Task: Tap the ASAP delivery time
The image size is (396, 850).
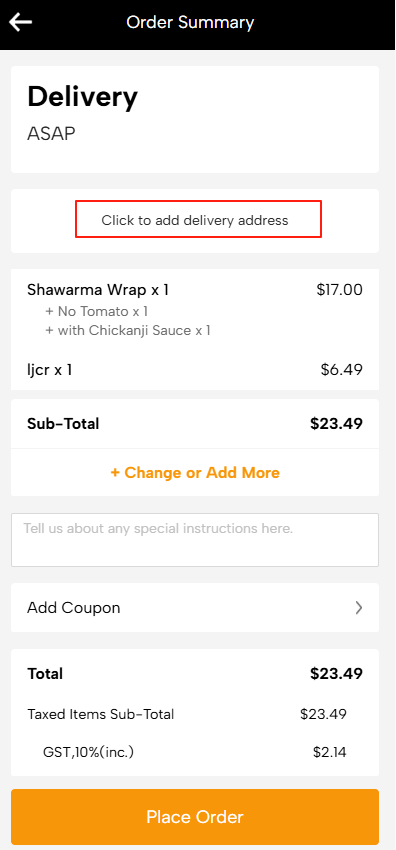Action: point(51,134)
